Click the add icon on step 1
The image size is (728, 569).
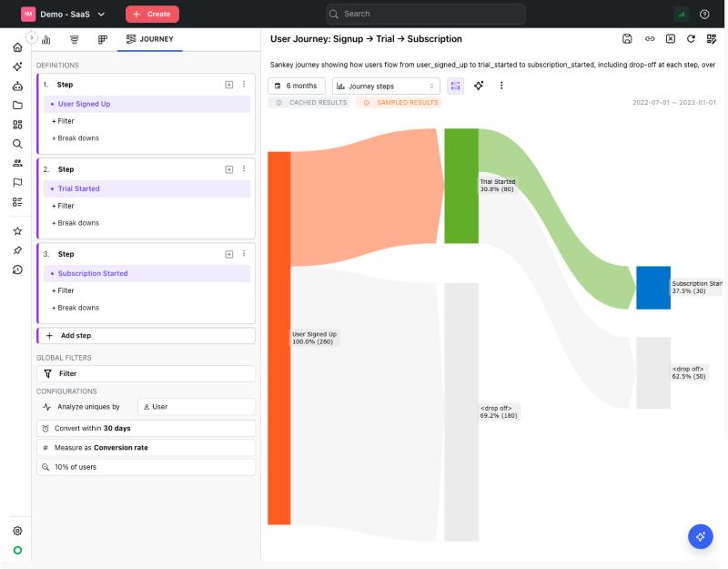click(229, 85)
